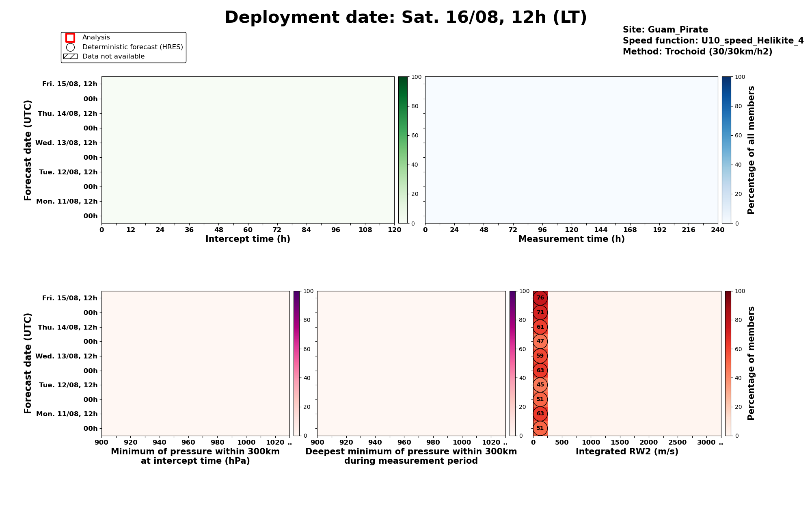812x508 pixels.
Task: Select the circle marker labeled 76
Action: tap(540, 298)
